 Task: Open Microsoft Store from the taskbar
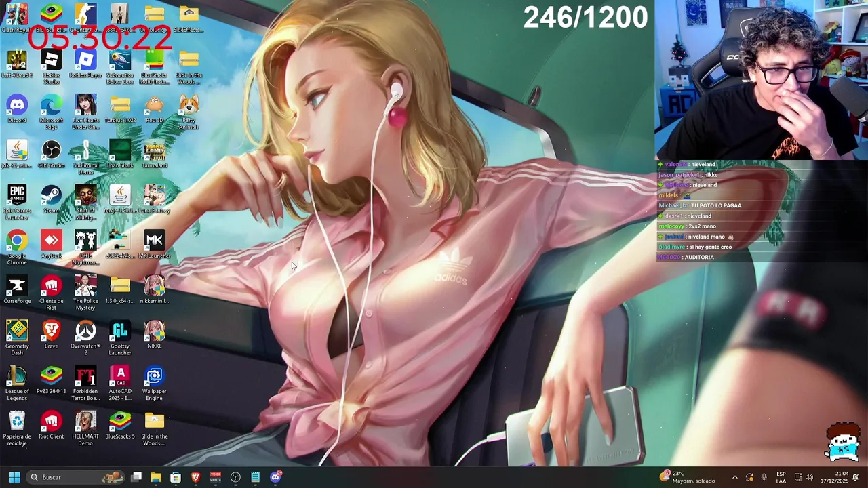tap(176, 477)
